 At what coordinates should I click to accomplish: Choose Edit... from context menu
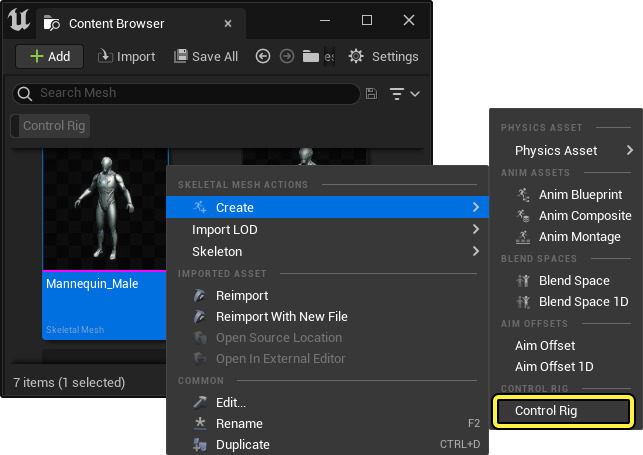point(327,403)
